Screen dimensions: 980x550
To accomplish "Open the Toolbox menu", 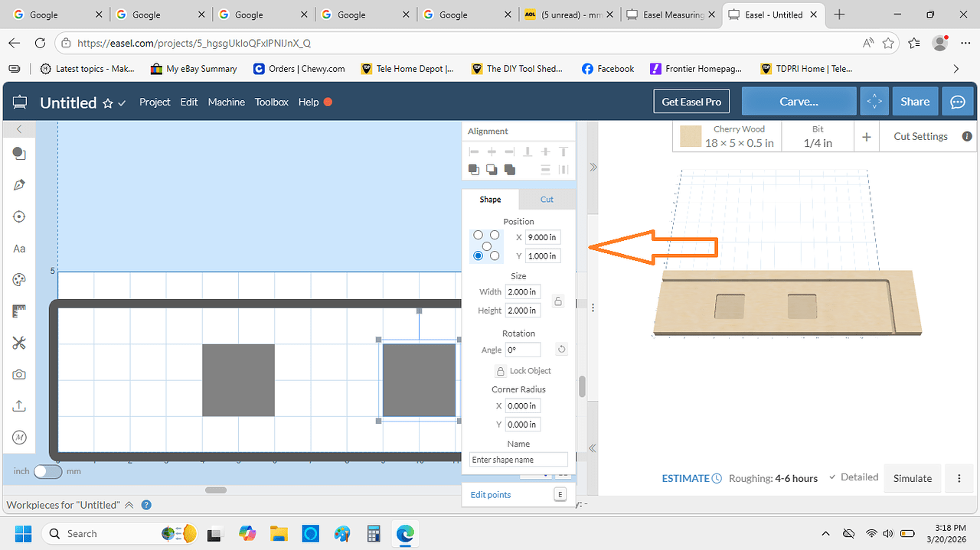I will [x=272, y=102].
